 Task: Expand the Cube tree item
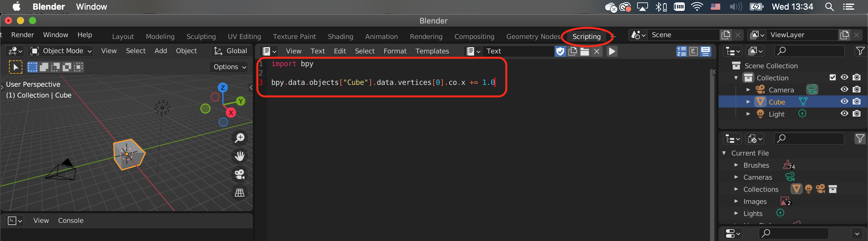[x=748, y=101]
